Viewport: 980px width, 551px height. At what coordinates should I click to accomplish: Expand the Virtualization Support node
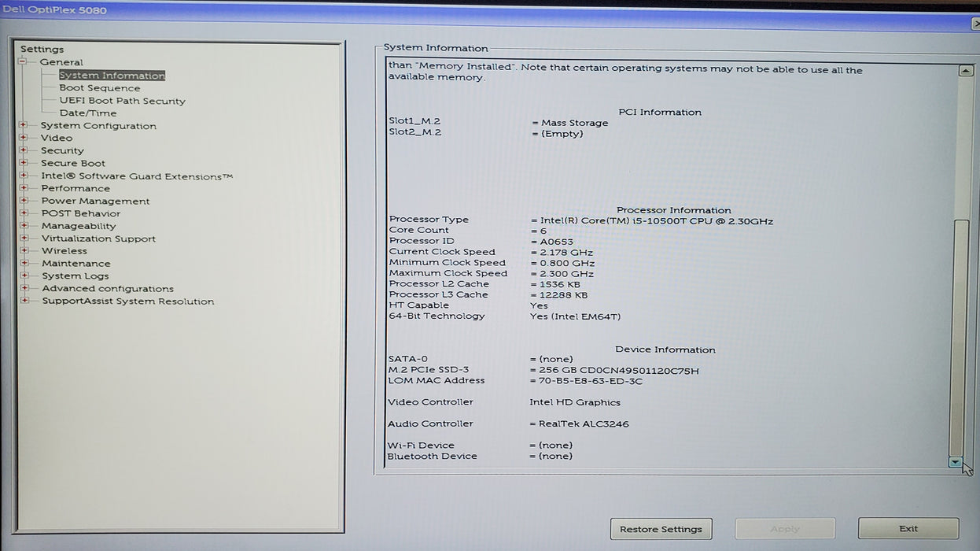coord(24,239)
